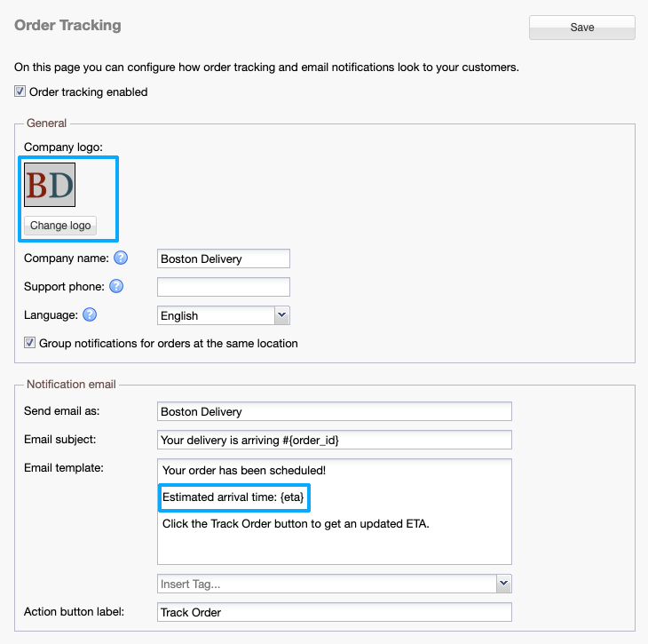Click the Company name help icon
This screenshot has width=648, height=644.
coord(121,258)
